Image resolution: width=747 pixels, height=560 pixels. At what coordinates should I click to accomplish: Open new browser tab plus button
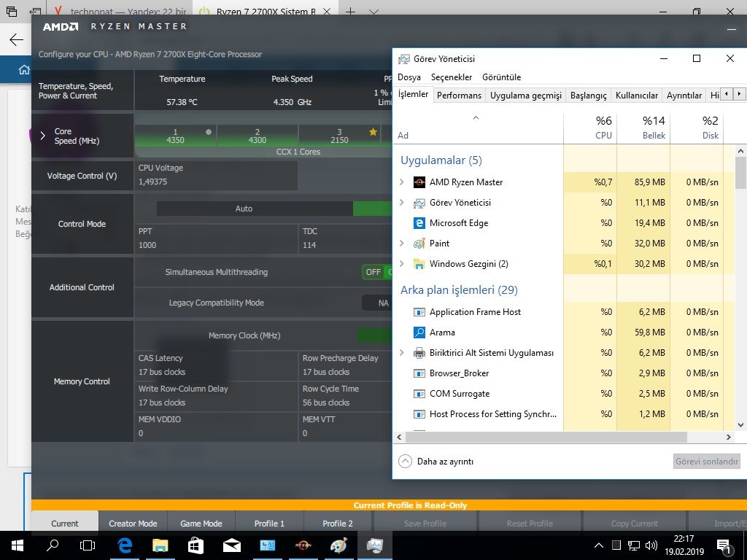coord(350,12)
